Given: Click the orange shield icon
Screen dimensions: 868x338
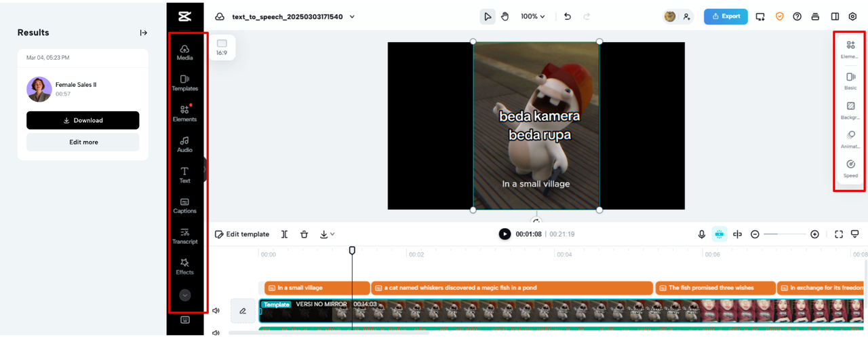Looking at the screenshot, I should pos(779,16).
